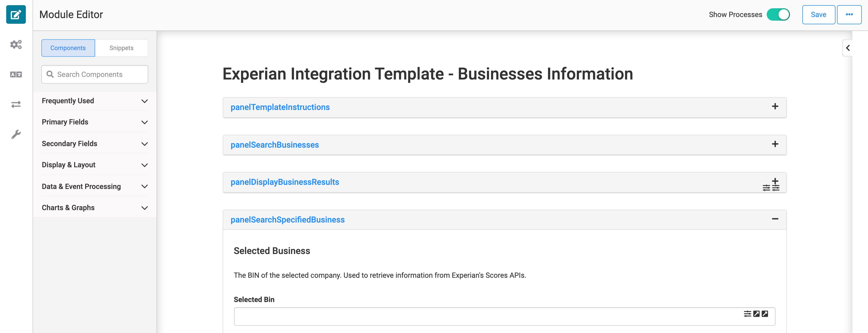Click the first arrow process icon in Selected Bin

click(756, 314)
